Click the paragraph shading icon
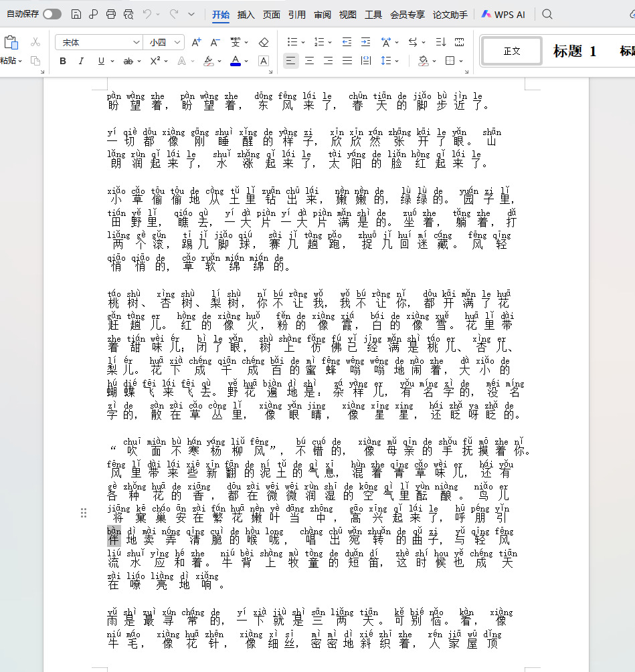The height and width of the screenshot is (672, 635). (x=423, y=61)
